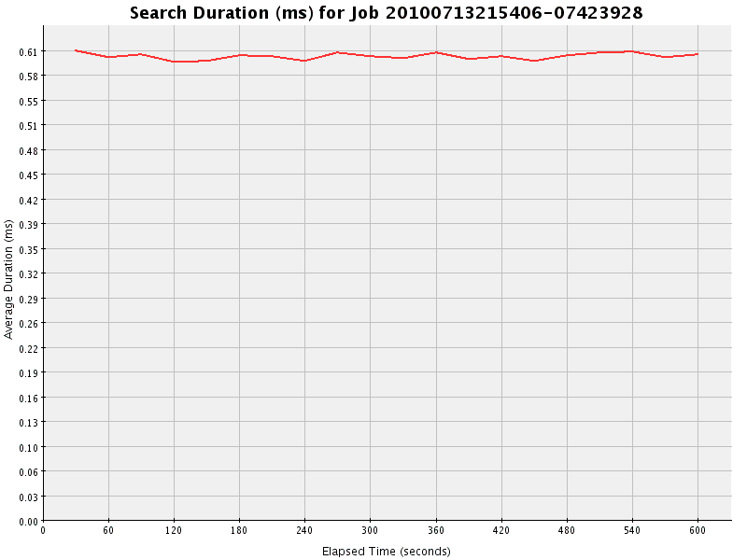Click the 0.19 y-axis tick label
Screen dimensions: 747x560
[x=28, y=372]
